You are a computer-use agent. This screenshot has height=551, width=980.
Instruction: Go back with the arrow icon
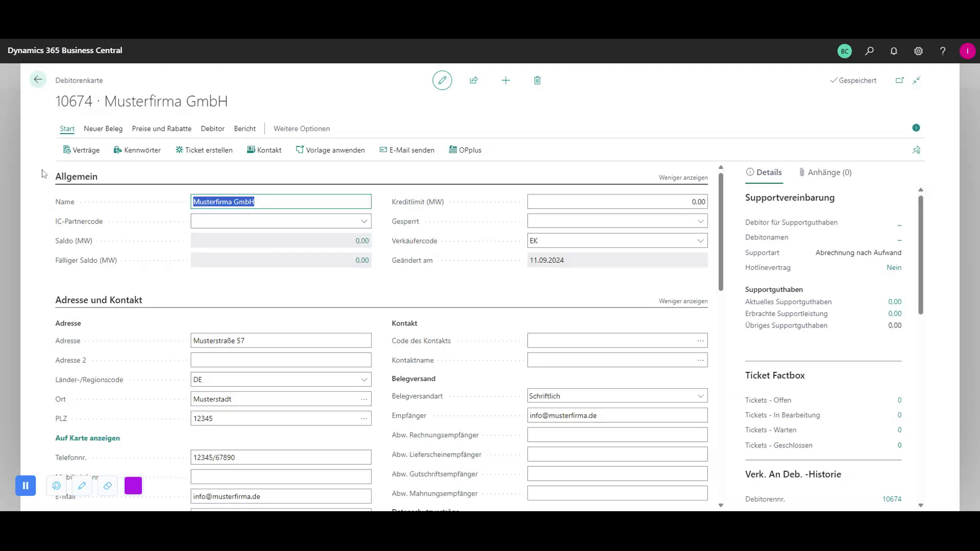point(38,80)
